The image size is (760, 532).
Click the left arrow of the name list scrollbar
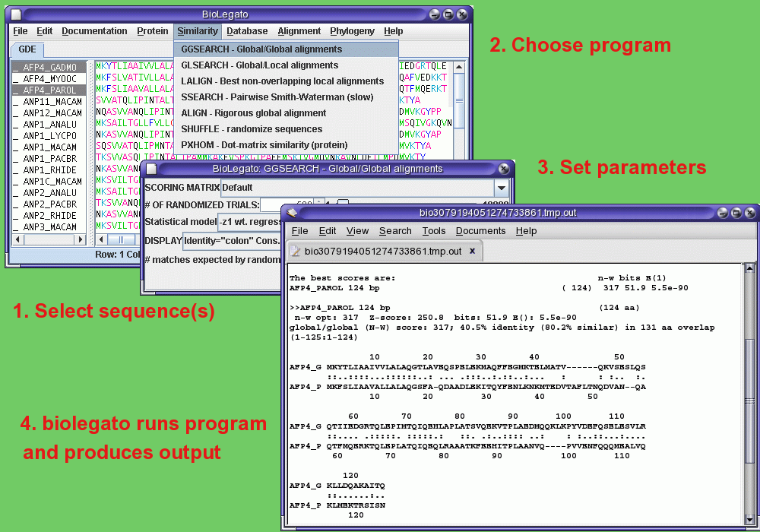pyautogui.click(x=18, y=239)
